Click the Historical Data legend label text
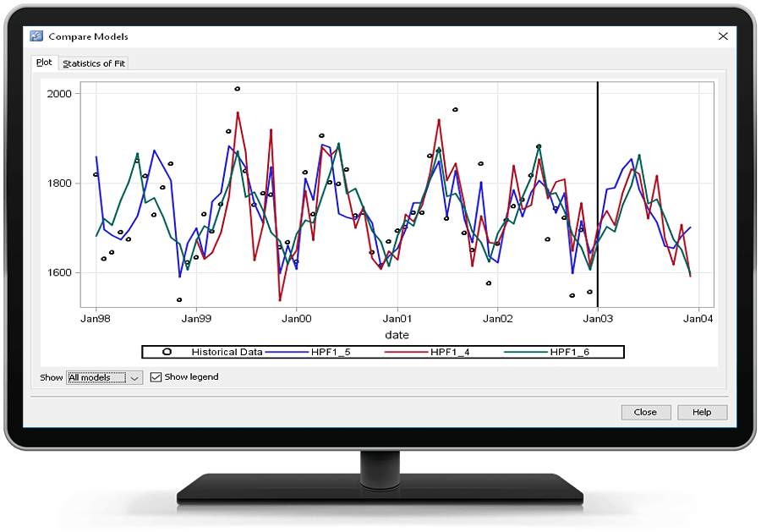 (227, 352)
